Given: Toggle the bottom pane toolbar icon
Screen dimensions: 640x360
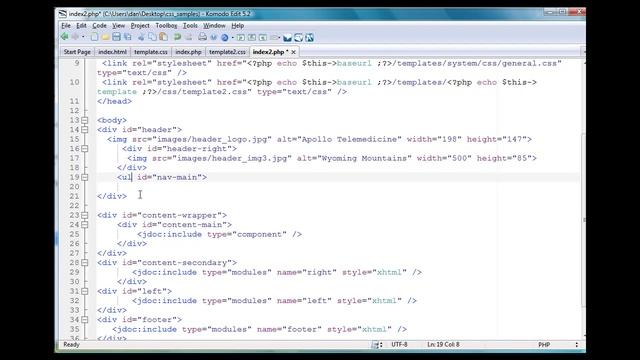Looking at the screenshot, I should 252,38.
